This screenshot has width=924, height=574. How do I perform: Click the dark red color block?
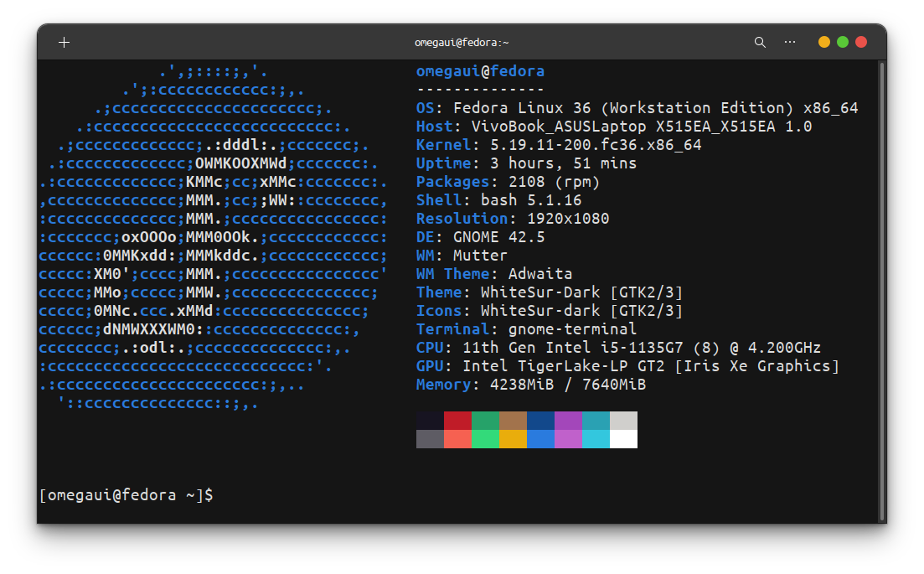tap(458, 421)
